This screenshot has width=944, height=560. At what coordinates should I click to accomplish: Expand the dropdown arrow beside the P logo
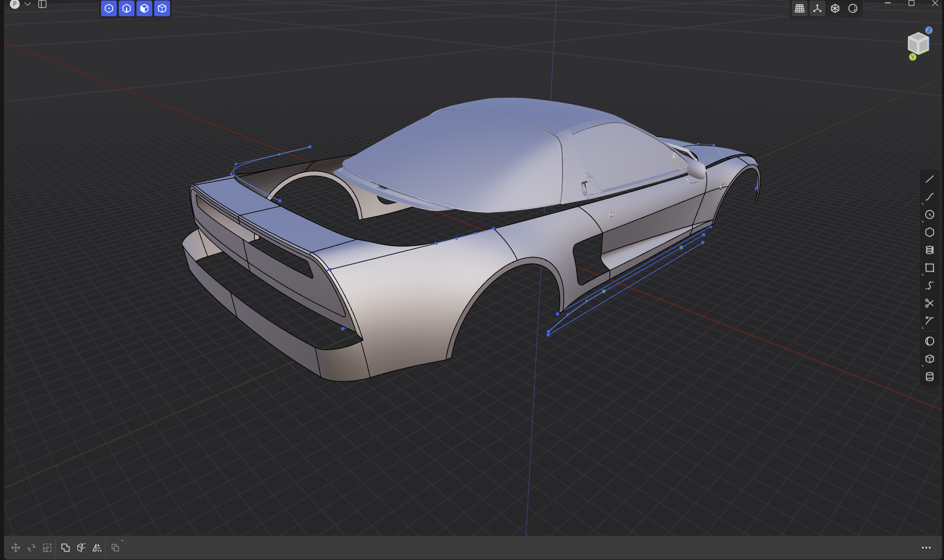click(x=28, y=4)
